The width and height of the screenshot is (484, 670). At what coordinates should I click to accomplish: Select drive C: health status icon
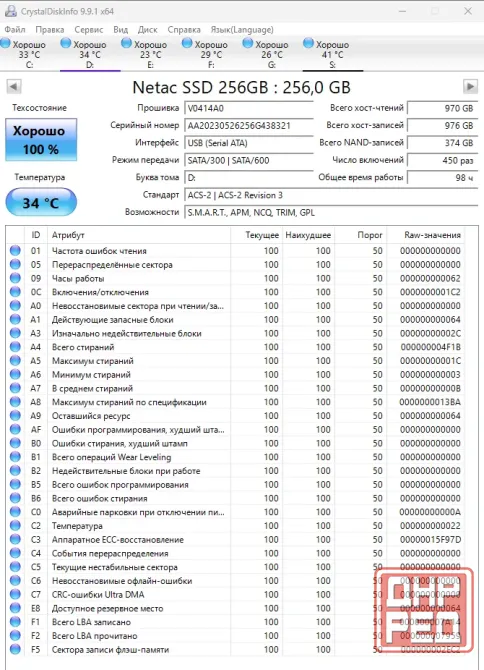pos(6,43)
